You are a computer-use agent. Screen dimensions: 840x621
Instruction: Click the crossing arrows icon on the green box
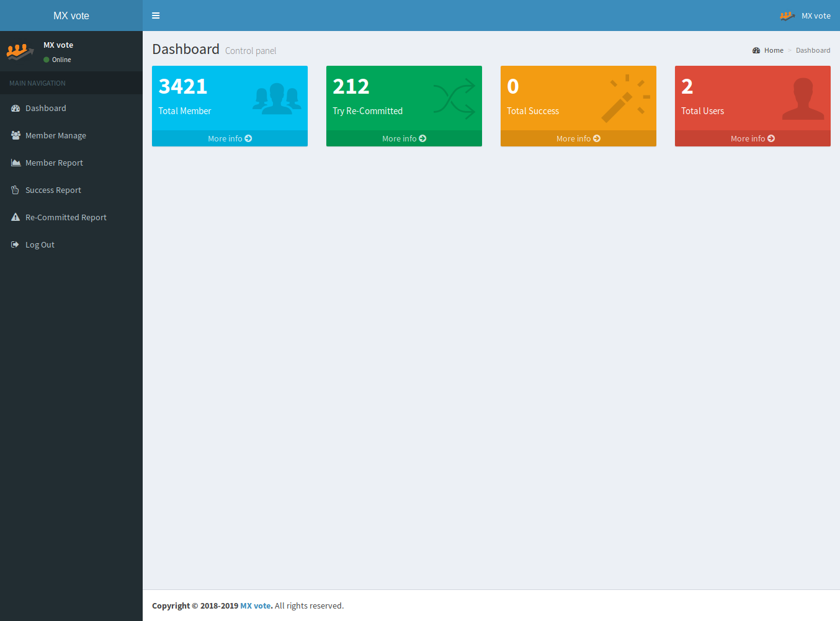pos(453,97)
